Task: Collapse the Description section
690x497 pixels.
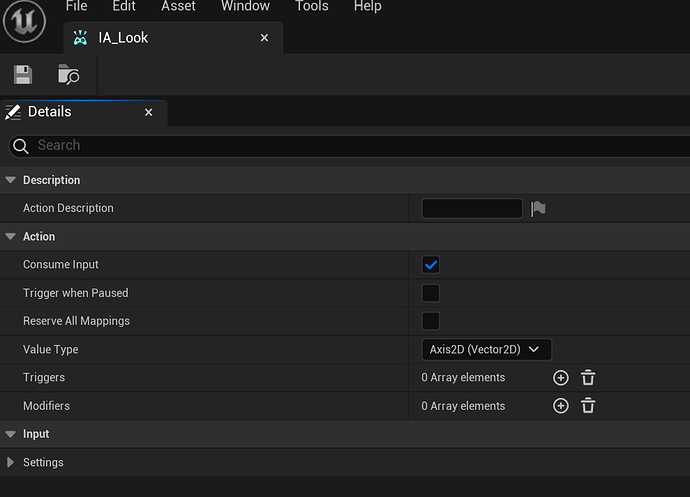Action: pyautogui.click(x=11, y=180)
